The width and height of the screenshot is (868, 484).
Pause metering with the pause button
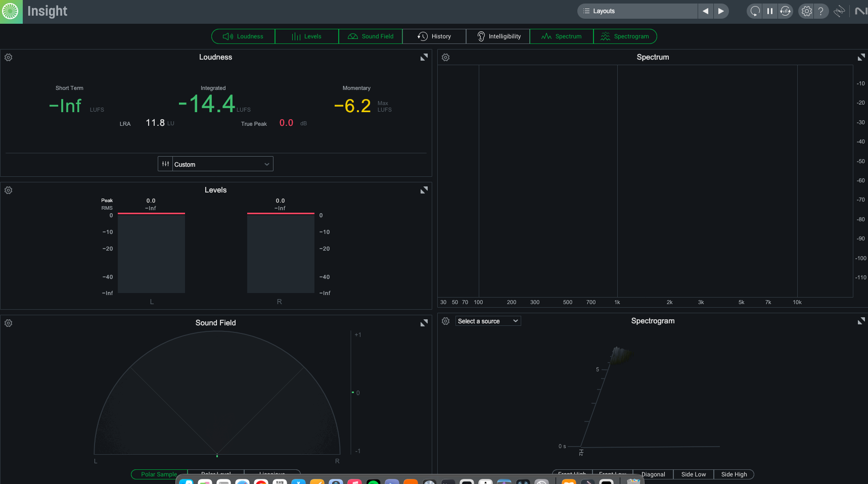click(770, 11)
